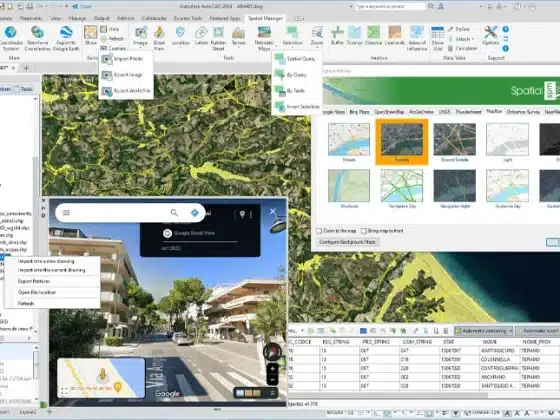Click the Refresh button in ribbon
Viewport: 560px width, 420px height.
tap(112, 39)
